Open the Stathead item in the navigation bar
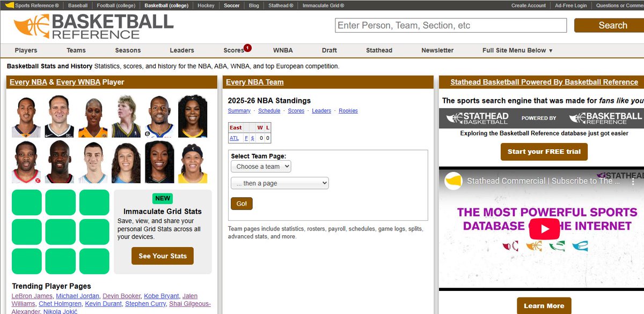The height and width of the screenshot is (314, 644). pyautogui.click(x=379, y=50)
